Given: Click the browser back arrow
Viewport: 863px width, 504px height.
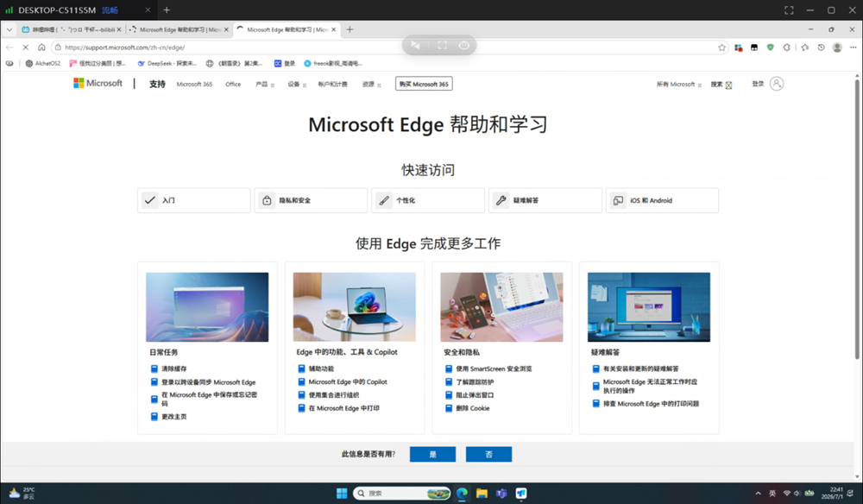Looking at the screenshot, I should click(9, 47).
